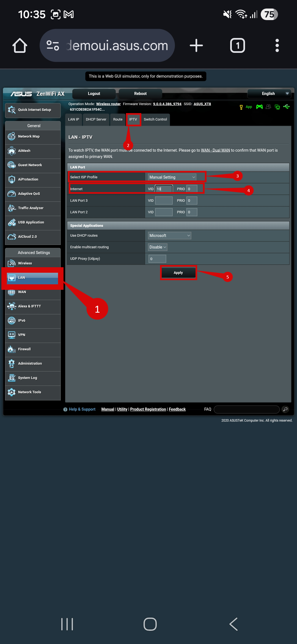Focus the UDP Proxy (Udpxy) field
This screenshot has width=297, height=644.
[x=157, y=259]
